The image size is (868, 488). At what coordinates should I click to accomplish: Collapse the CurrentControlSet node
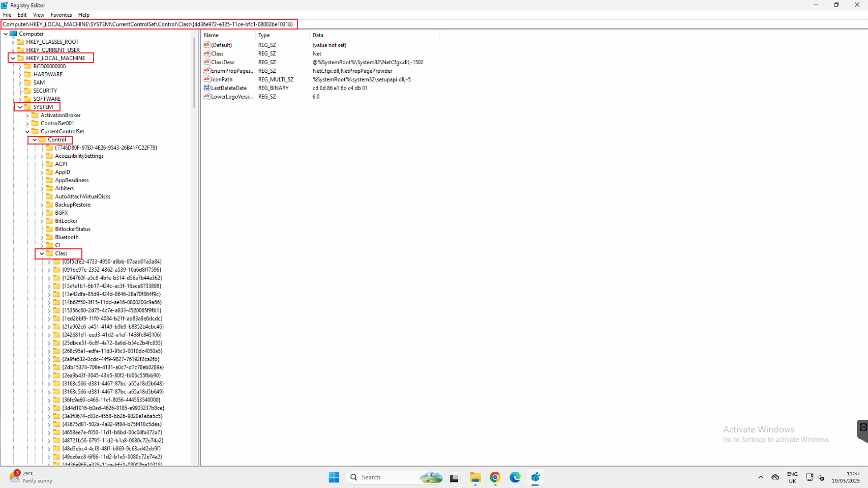point(27,131)
